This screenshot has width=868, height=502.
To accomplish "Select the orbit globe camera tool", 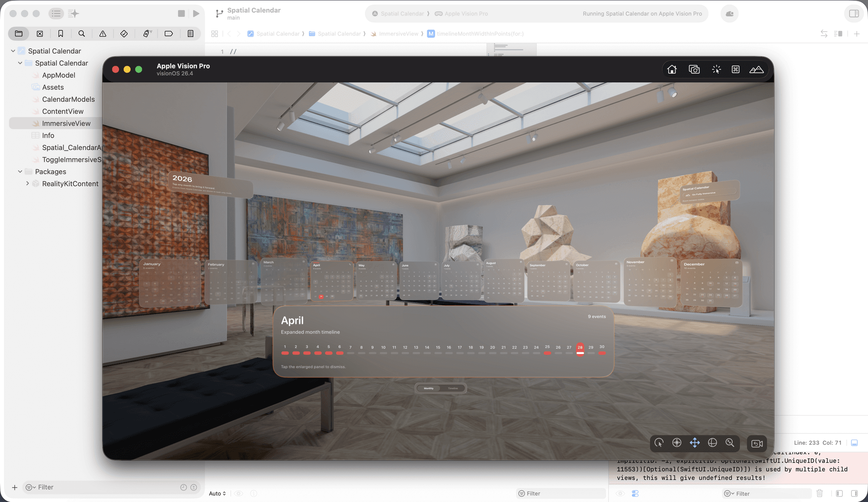I will point(712,443).
